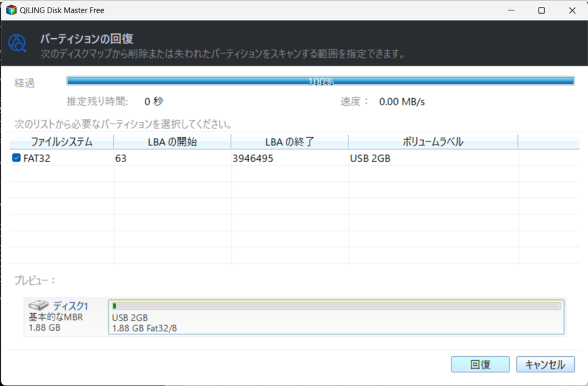Select the end LBA value 3946495
The image size is (588, 386).
(x=253, y=159)
